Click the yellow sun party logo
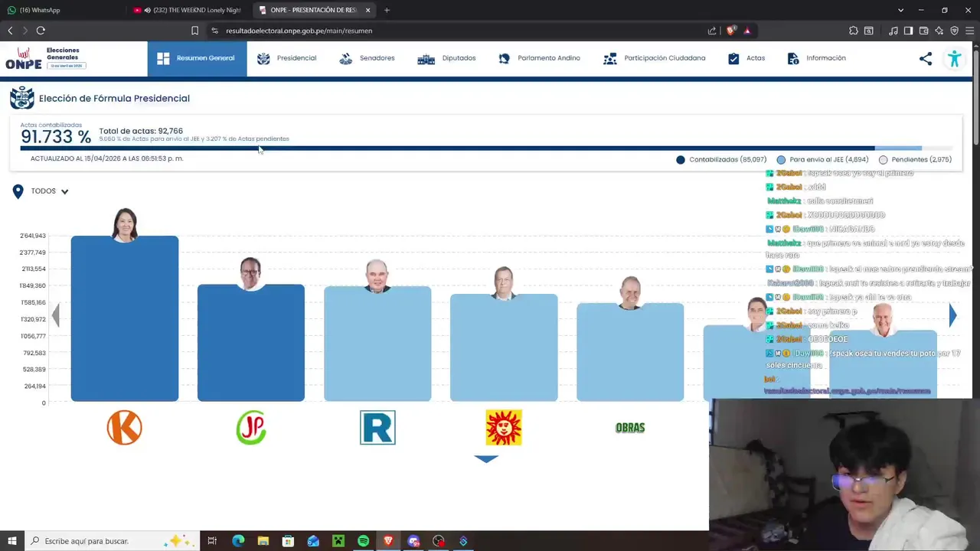980x551 pixels. click(504, 427)
